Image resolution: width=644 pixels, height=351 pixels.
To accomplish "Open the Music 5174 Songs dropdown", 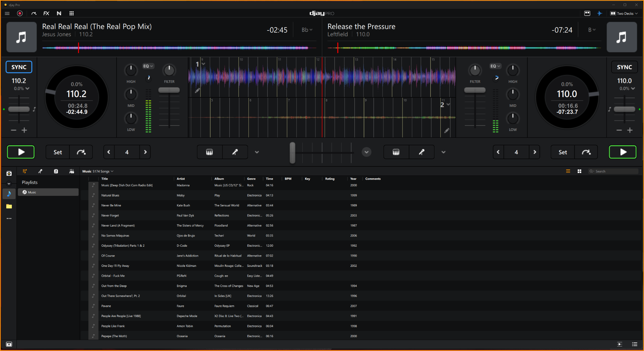I will tap(98, 171).
